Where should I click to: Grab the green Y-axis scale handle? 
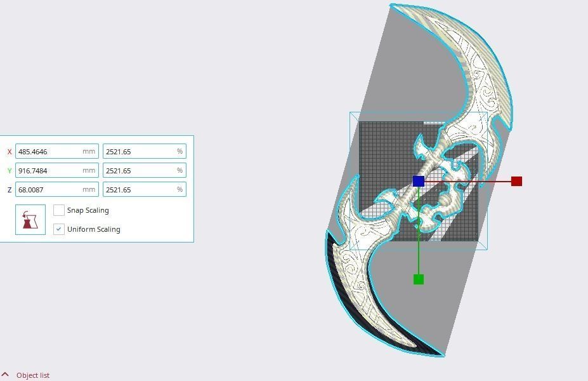419,279
